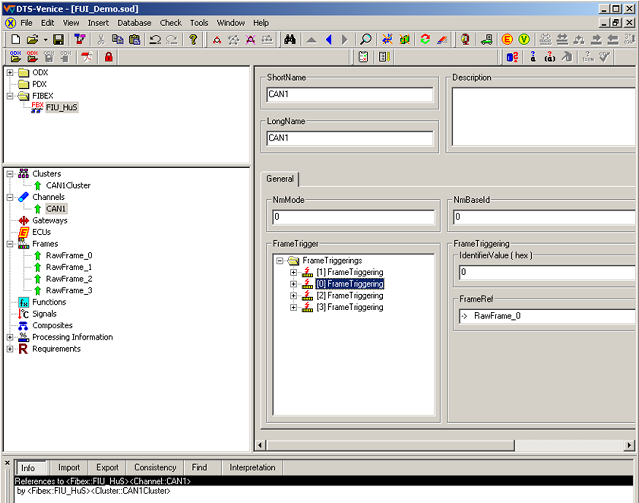The height and width of the screenshot is (503, 639).
Task: Open the Check menu
Action: pos(170,23)
